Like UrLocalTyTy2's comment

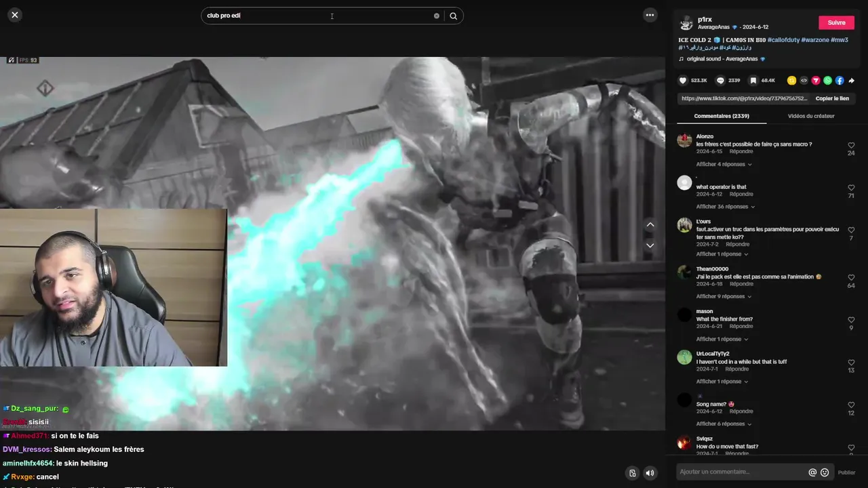tap(851, 363)
